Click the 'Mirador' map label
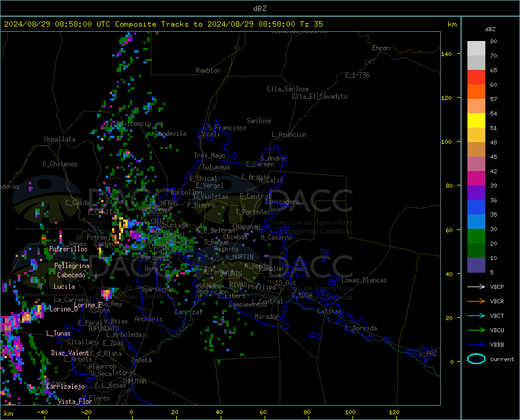520x420 pixels. 267,317
